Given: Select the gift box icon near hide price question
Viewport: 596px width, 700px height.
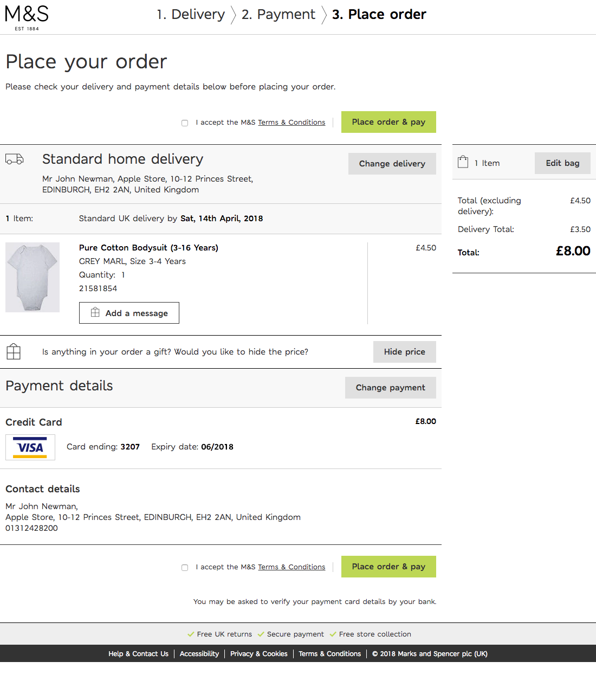Looking at the screenshot, I should [13, 351].
